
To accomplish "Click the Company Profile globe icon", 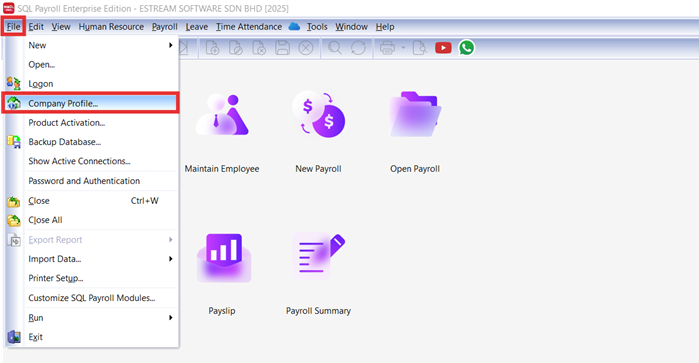I will click(x=13, y=103).
